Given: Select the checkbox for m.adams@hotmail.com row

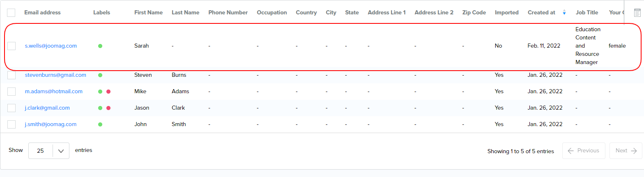Looking at the screenshot, I should tap(11, 92).
